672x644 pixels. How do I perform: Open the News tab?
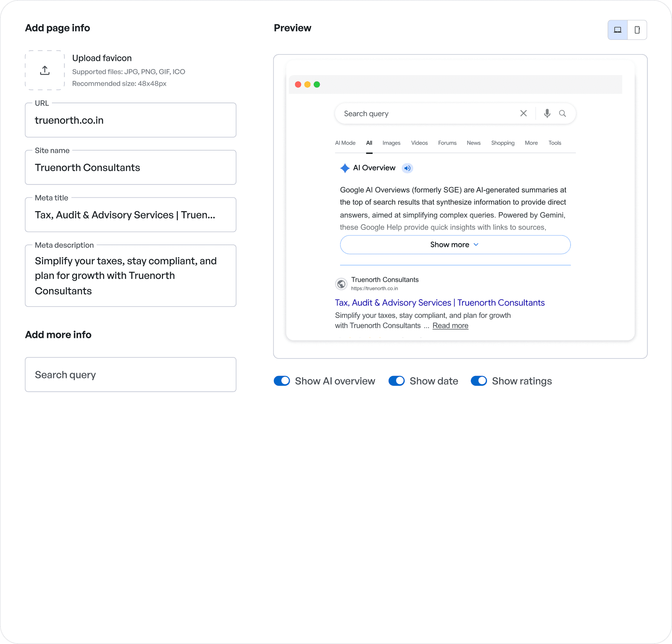coord(474,143)
